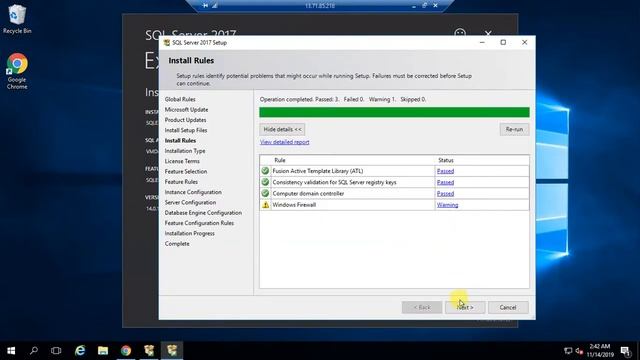640x360 pixels.
Task: Click the Re-run button
Action: coord(514,129)
